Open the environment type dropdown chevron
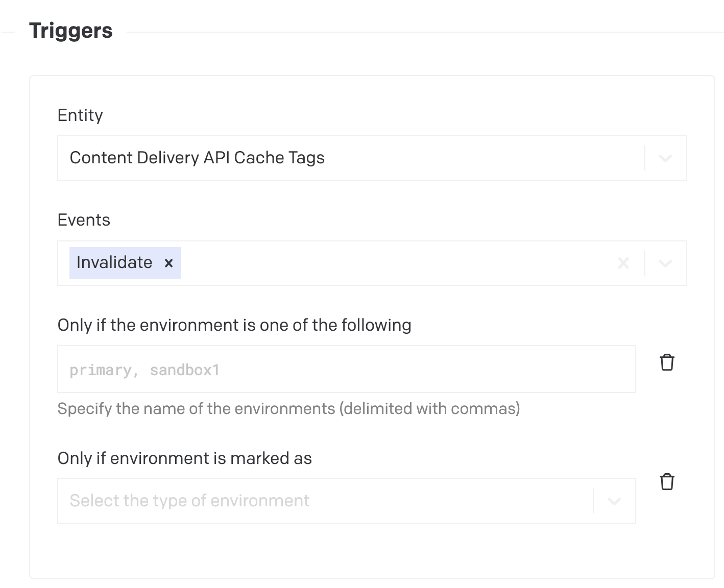This screenshot has width=724, height=588. [x=614, y=501]
